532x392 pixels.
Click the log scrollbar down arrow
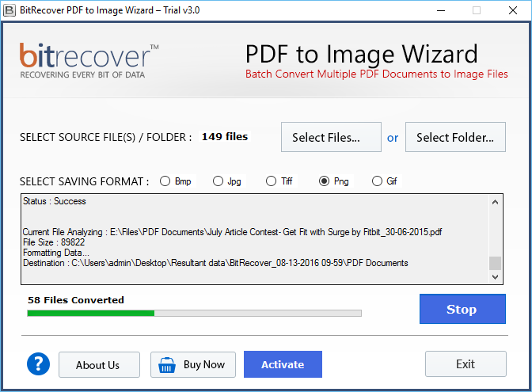495,277
